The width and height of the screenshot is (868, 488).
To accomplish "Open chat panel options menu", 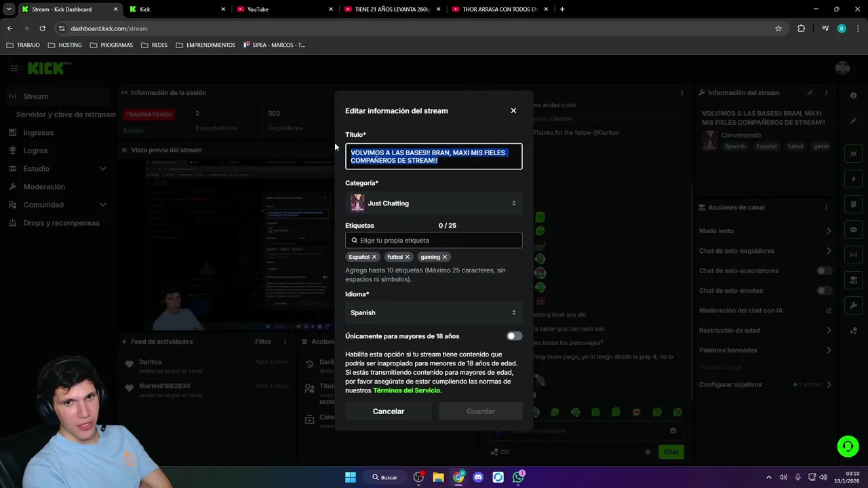I will coord(682,93).
